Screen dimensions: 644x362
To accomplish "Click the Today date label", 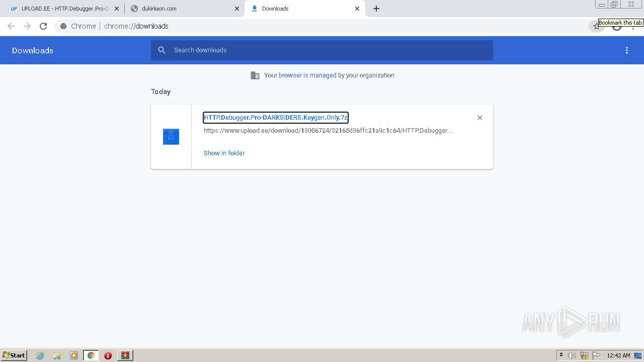I will click(160, 92).
